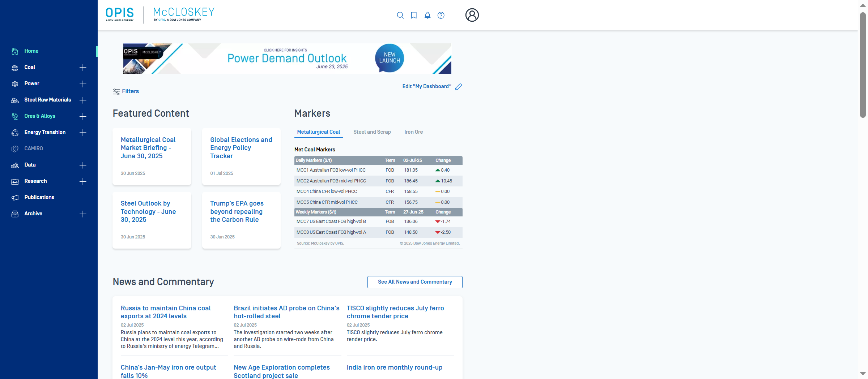868x379 pixels.
Task: Click the Filters link
Action: (x=131, y=91)
